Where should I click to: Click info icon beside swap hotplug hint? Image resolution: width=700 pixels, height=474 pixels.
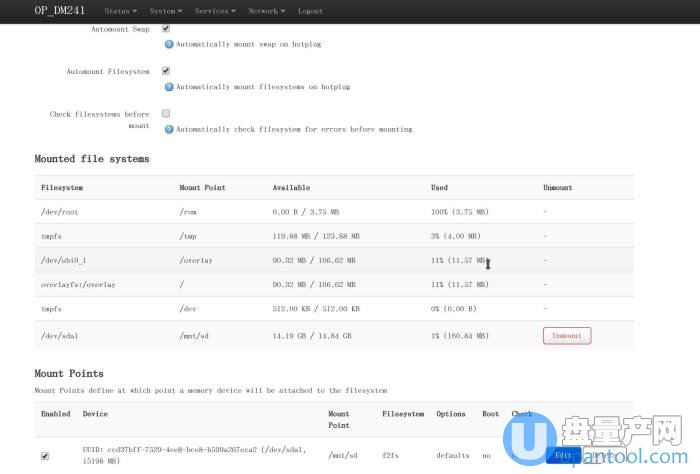[x=169, y=44]
